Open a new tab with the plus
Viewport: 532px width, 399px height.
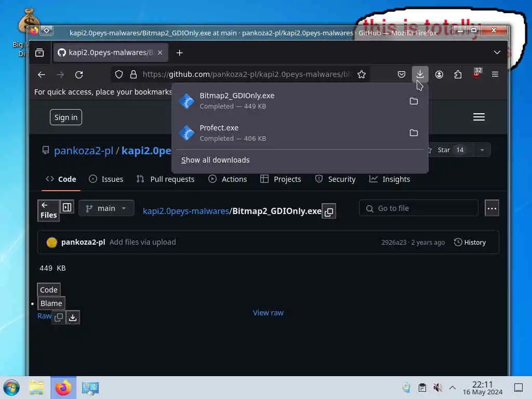(x=179, y=53)
